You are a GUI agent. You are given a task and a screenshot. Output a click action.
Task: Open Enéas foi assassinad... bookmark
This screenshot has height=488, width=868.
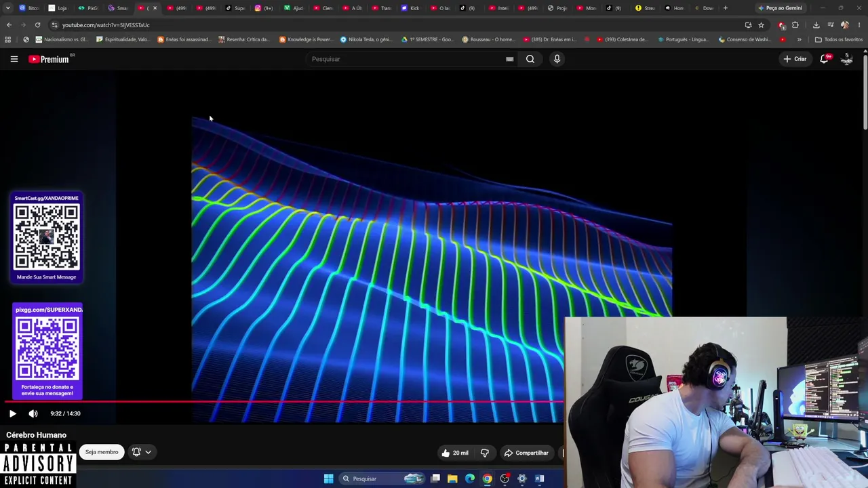point(184,39)
